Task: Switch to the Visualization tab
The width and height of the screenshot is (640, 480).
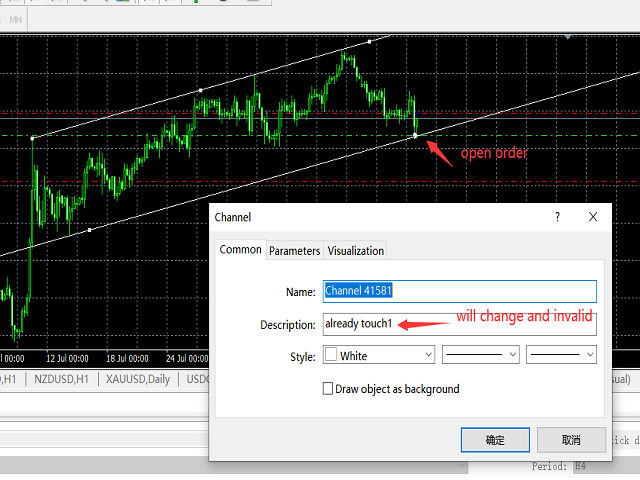Action: tap(355, 251)
